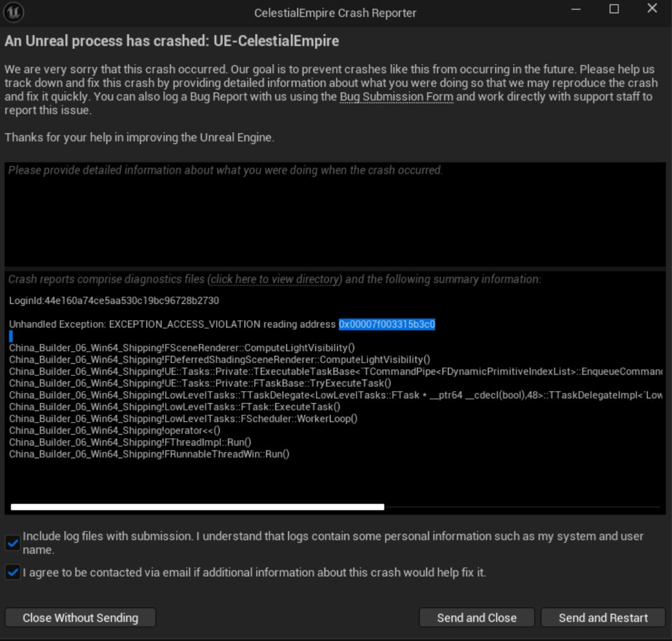This screenshot has height=641, width=672.
Task: Toggle the agree to be contacted checkbox
Action: coord(12,573)
